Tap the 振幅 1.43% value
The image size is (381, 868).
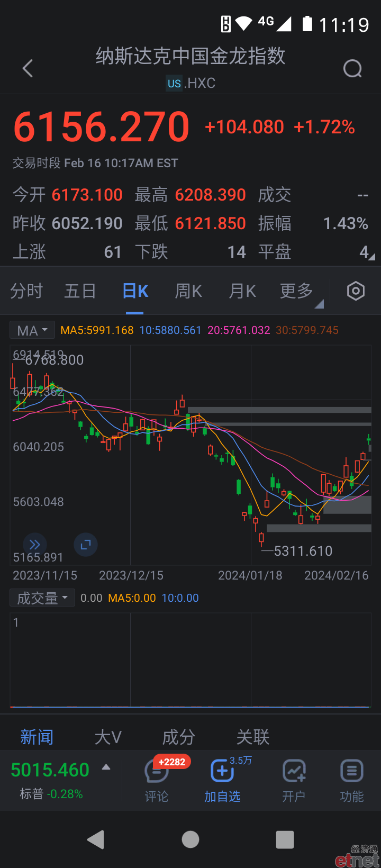point(346,223)
